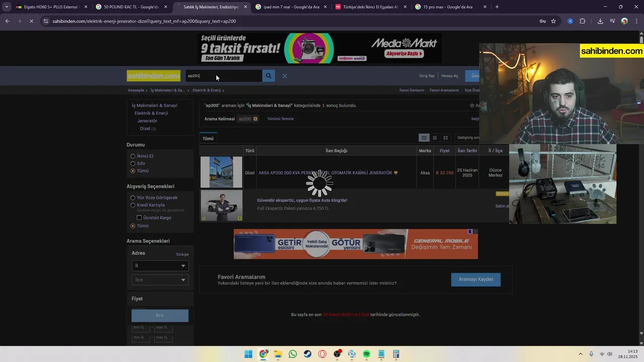Open Spotify from the taskbar
The width and height of the screenshot is (644, 362).
coord(366,354)
